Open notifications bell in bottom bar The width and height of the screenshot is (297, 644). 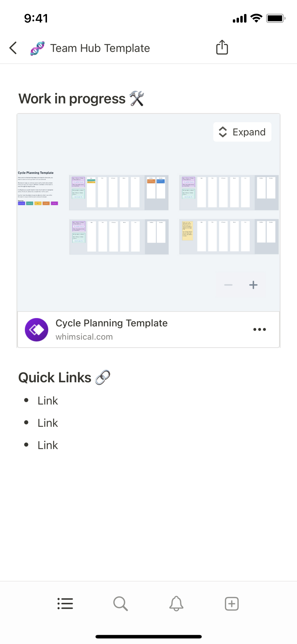176,604
